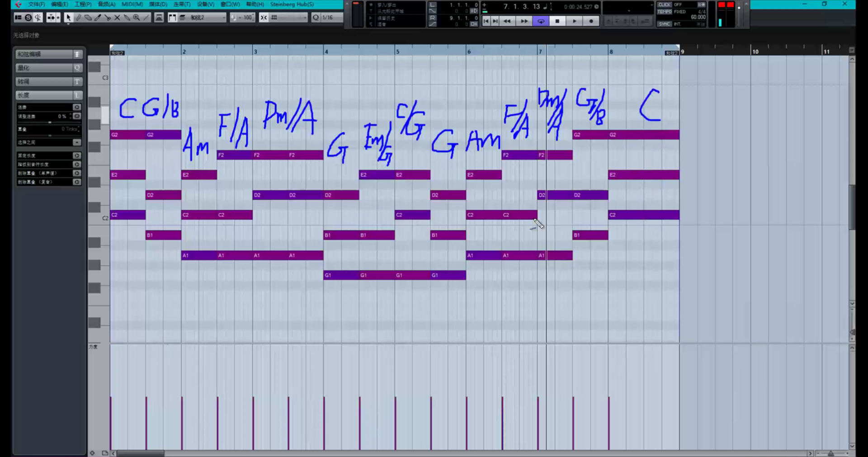The image size is (868, 457).
Task: Click the Play transport button
Action: (574, 21)
